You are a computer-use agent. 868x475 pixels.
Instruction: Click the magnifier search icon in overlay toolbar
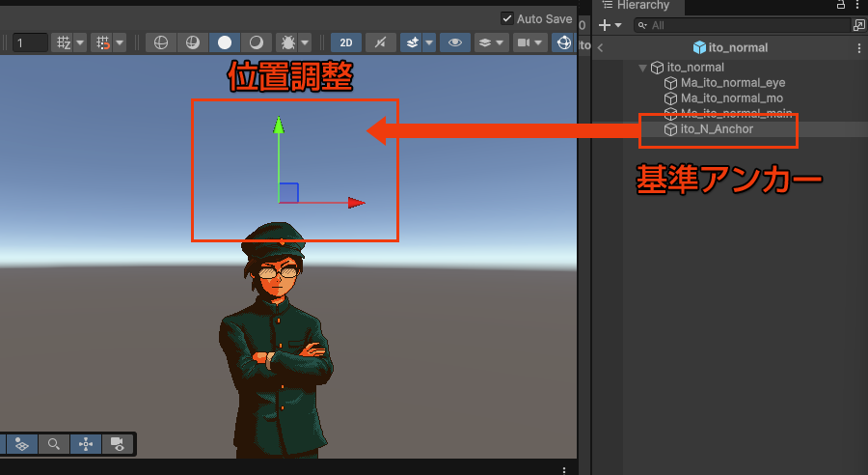(x=54, y=444)
